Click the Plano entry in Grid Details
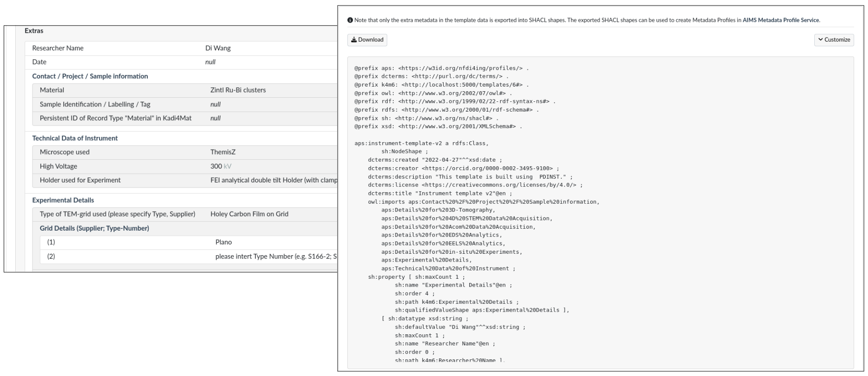 click(223, 242)
